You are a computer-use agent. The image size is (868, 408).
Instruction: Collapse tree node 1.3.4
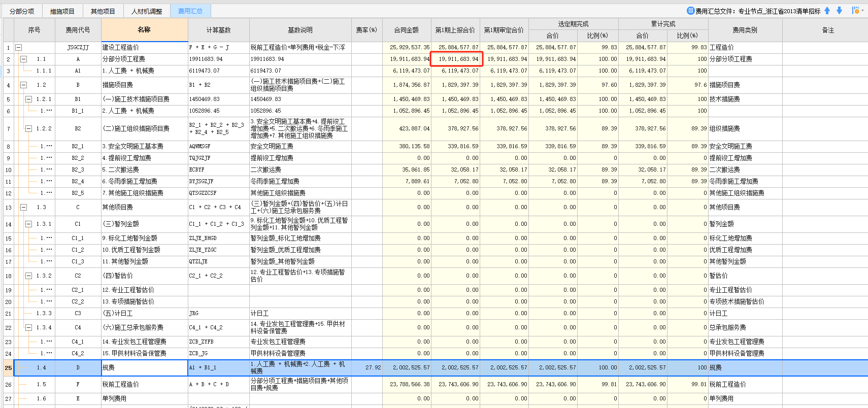point(29,327)
